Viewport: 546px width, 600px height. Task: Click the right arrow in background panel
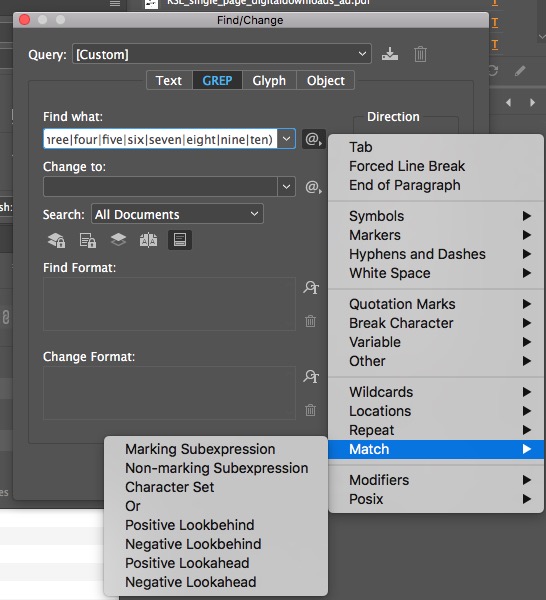point(532,103)
